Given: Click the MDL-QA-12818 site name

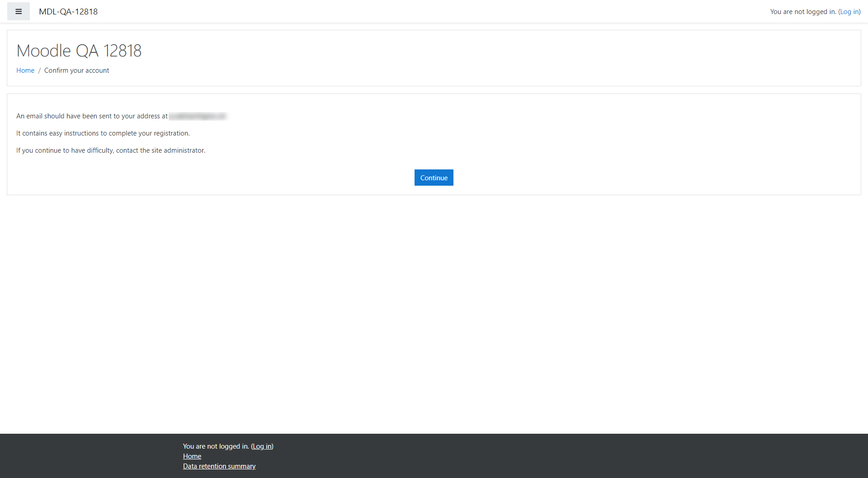Looking at the screenshot, I should tap(68, 11).
